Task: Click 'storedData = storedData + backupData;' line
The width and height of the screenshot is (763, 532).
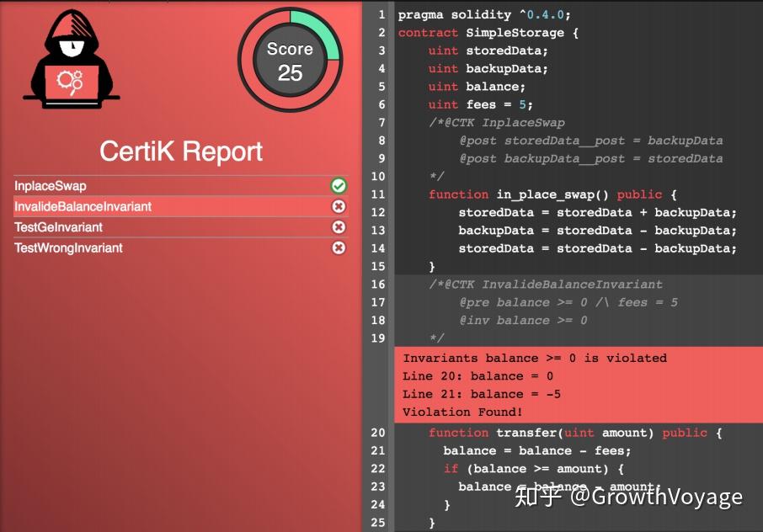Action: (598, 212)
